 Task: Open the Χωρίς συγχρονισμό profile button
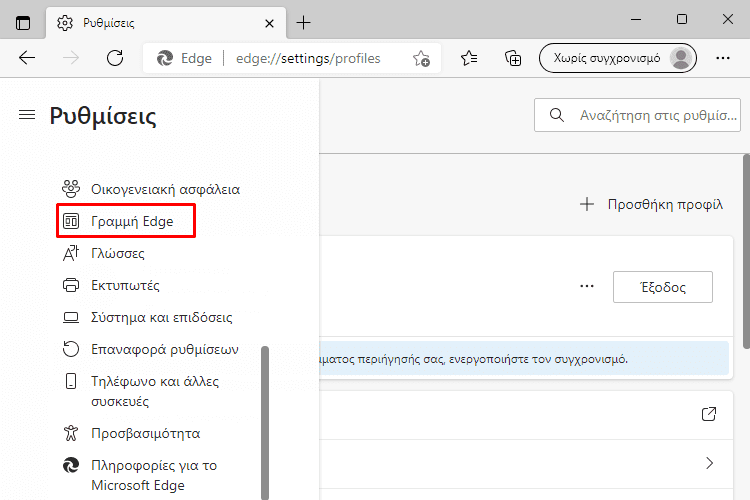pos(618,58)
